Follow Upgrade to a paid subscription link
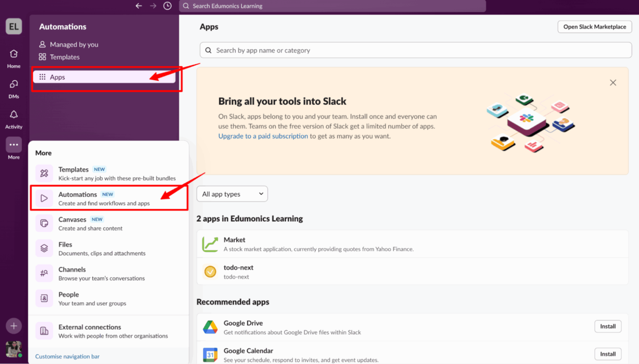The width and height of the screenshot is (639, 364). (263, 136)
